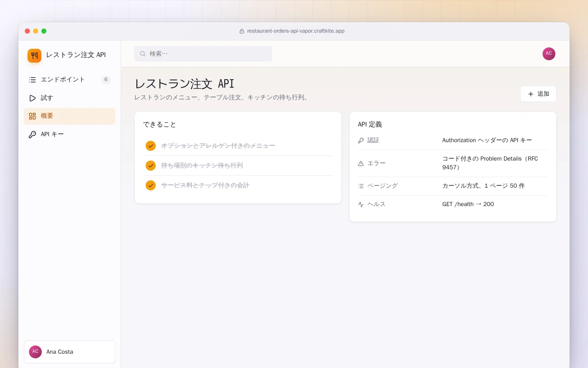This screenshot has width=588, height=368.
Task: Click the small AC avatar beside Ana Costa
Action: 35,352
